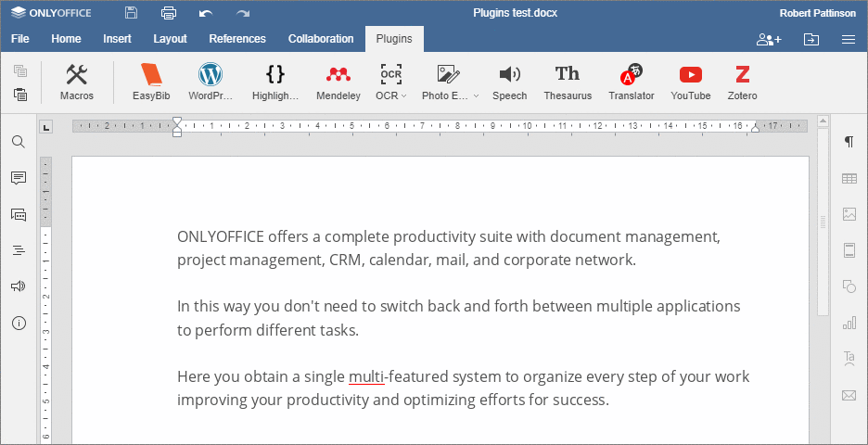Open the WordPress plugin
The image size is (868, 445).
211,83
